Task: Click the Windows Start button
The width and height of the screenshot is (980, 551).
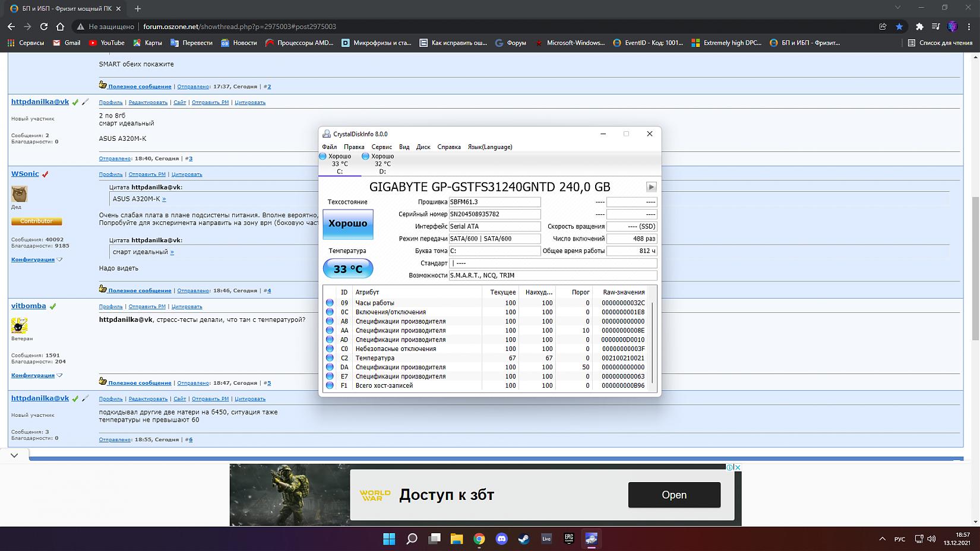Action: point(389,539)
